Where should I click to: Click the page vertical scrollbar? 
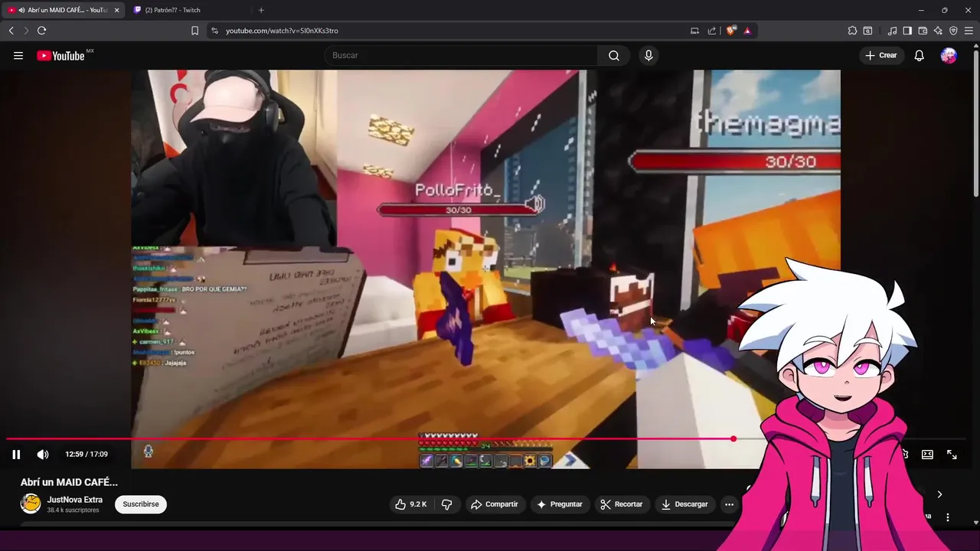point(975,122)
